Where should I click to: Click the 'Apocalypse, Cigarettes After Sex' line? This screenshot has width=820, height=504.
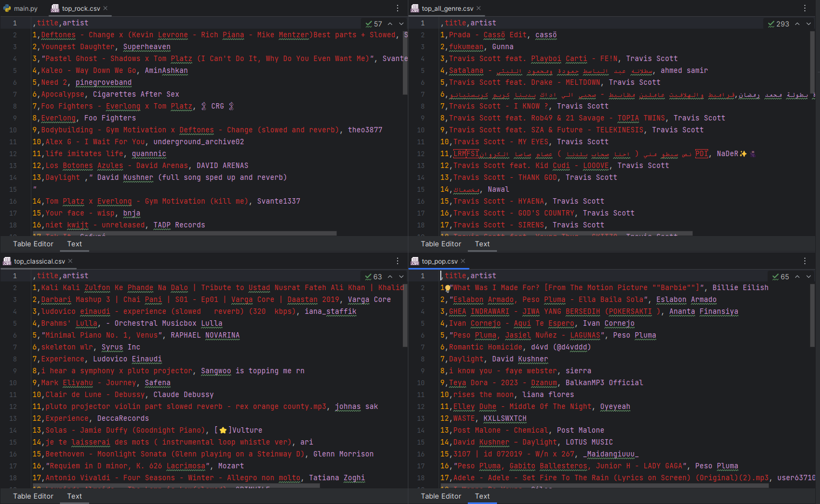pyautogui.click(x=106, y=95)
